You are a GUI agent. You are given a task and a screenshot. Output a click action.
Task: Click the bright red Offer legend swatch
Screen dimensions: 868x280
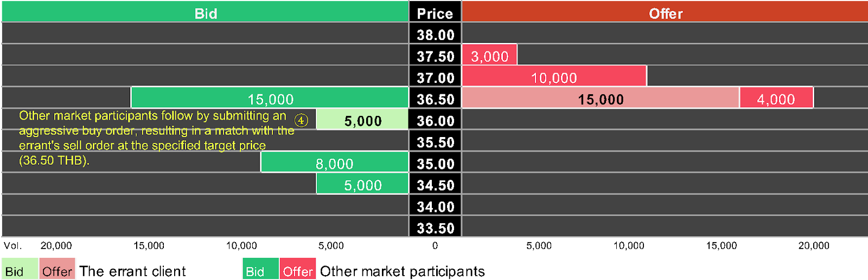[x=298, y=270]
